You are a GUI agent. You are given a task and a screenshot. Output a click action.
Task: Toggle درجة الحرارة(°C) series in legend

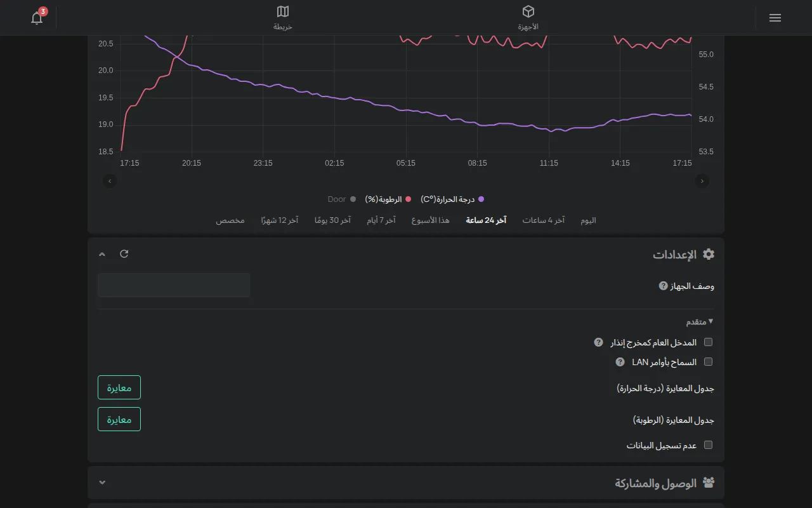[452, 199]
